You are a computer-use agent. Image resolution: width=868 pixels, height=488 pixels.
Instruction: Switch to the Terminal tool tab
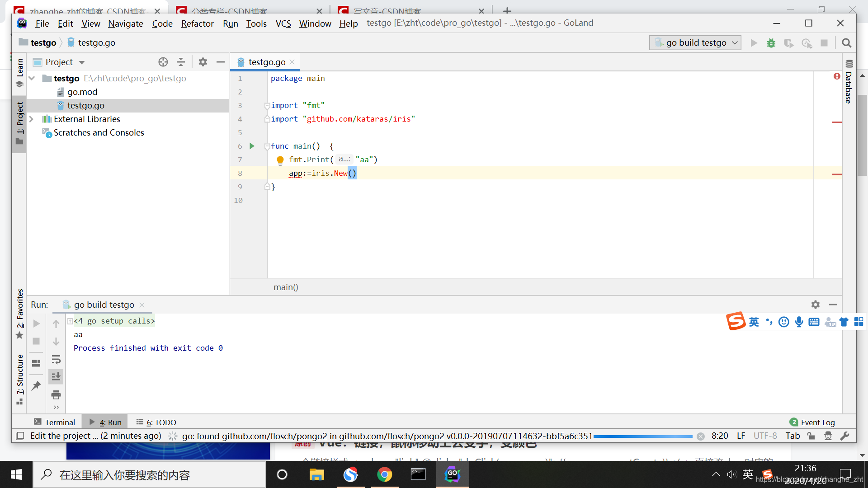[x=54, y=422]
